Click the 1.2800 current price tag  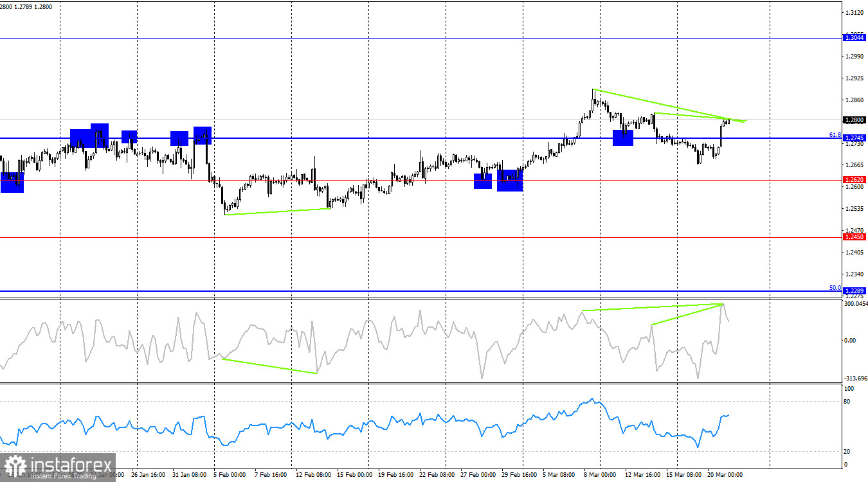tap(855, 120)
